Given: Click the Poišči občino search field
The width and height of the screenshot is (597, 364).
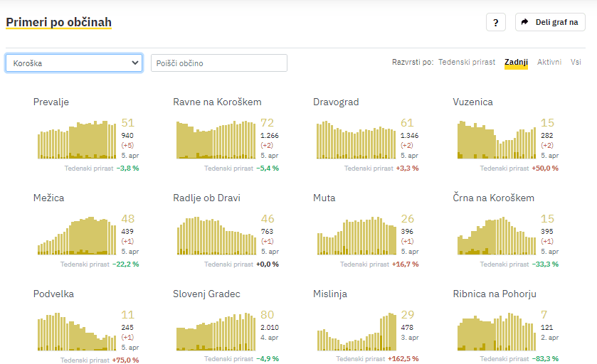Looking at the screenshot, I should click(219, 63).
